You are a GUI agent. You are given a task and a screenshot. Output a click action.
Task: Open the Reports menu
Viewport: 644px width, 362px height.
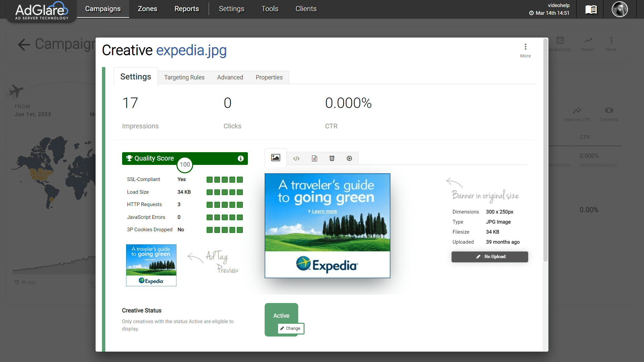click(x=186, y=9)
